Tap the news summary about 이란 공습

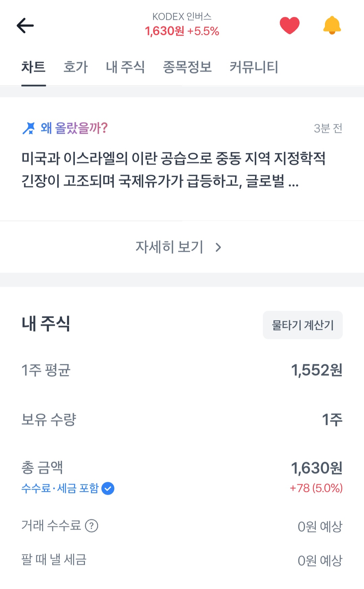174,169
